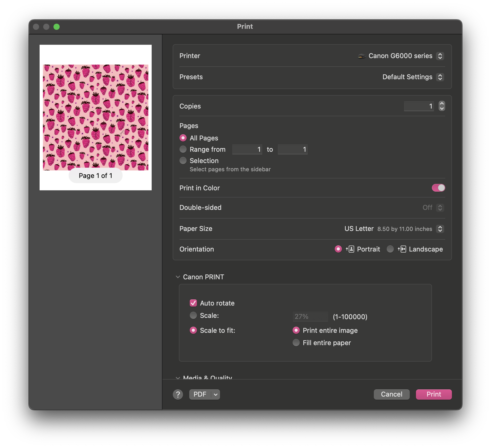This screenshot has width=491, height=448.
Task: Click the Canon G6000 printer icon
Action: [x=362, y=56]
